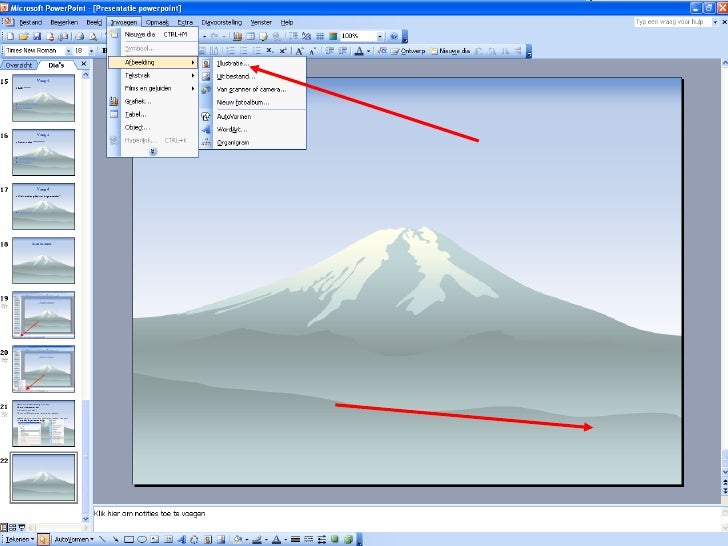Open the Diavoorstelling menu
728x546 pixels.
[x=222, y=22]
